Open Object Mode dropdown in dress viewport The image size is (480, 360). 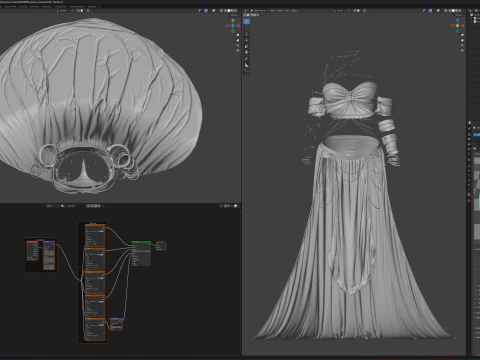point(261,10)
